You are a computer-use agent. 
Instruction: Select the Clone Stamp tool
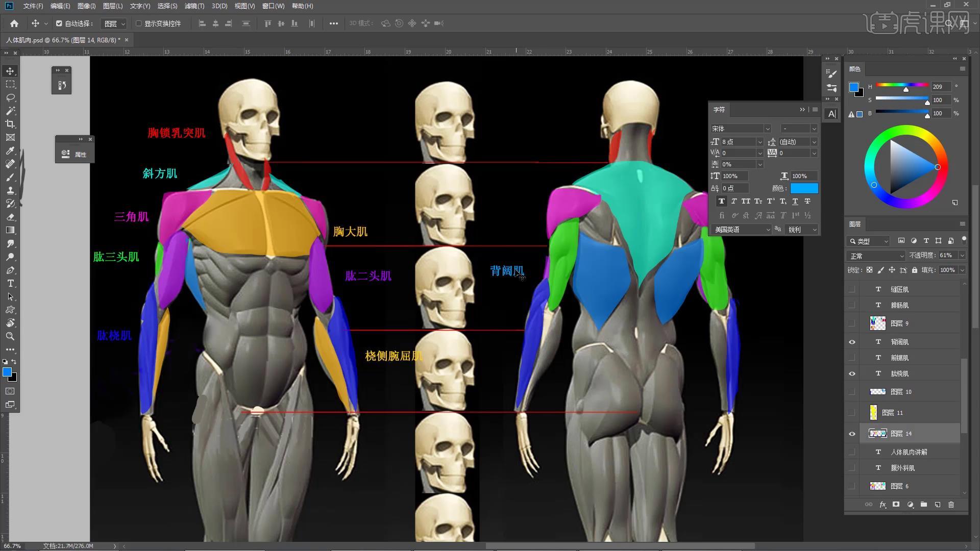[10, 190]
